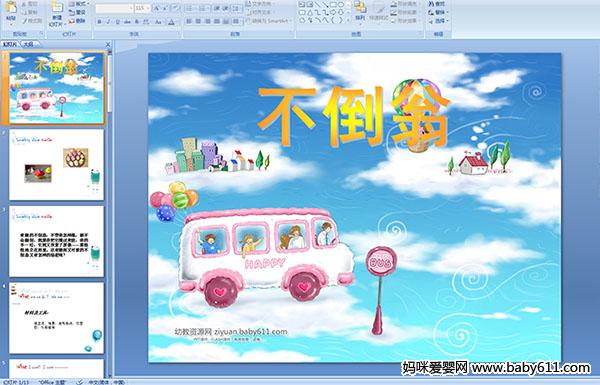This screenshot has height=385, width=600.
Task: Click the Replace (替换) button
Action: [439, 12]
